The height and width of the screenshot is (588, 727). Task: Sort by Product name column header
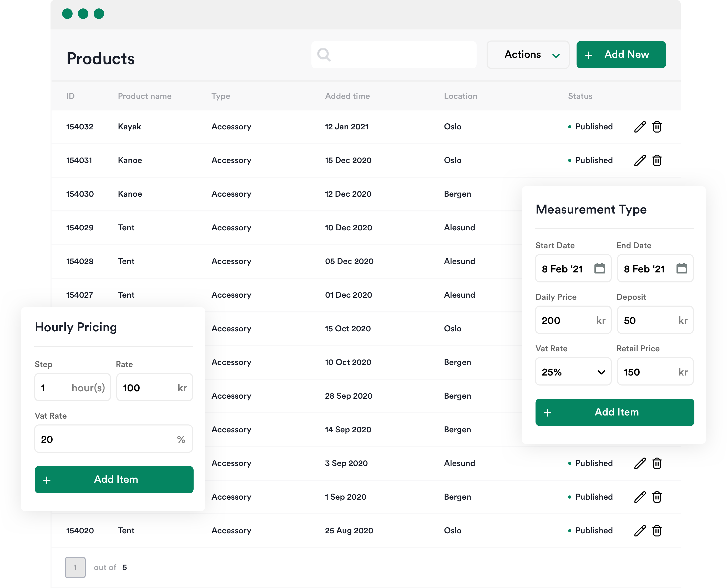pos(144,96)
